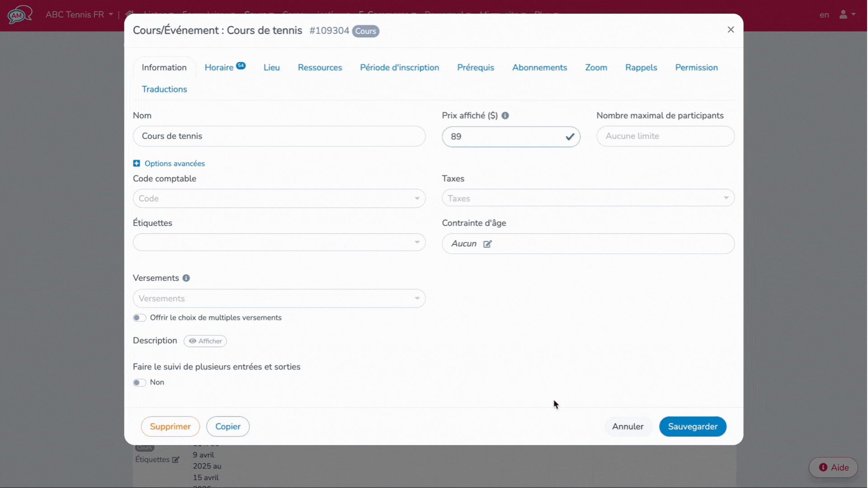Edit the Contrainte d'âge via pencil icon
868x488 pixels.
click(488, 244)
